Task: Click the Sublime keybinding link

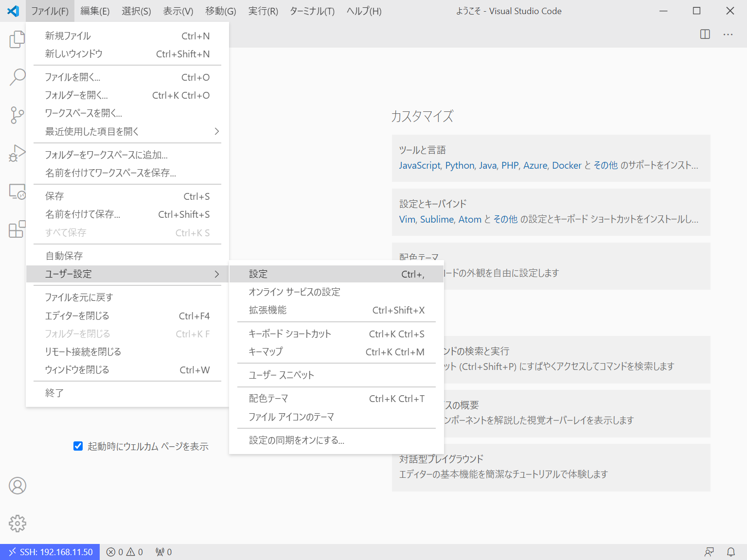Action: click(x=437, y=219)
